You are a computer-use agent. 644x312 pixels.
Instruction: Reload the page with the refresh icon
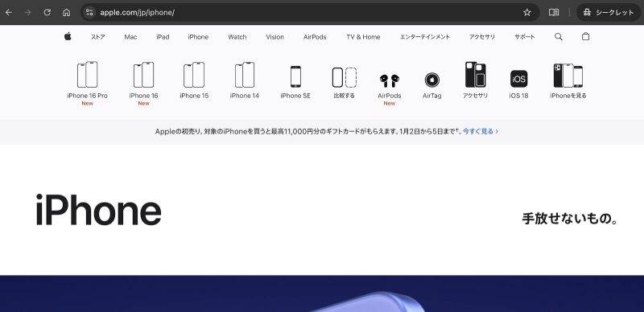47,12
